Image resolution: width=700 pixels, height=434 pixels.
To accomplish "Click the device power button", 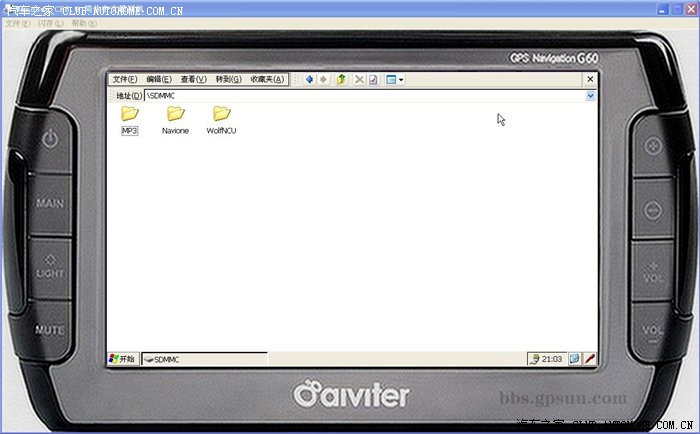I will (x=50, y=139).
